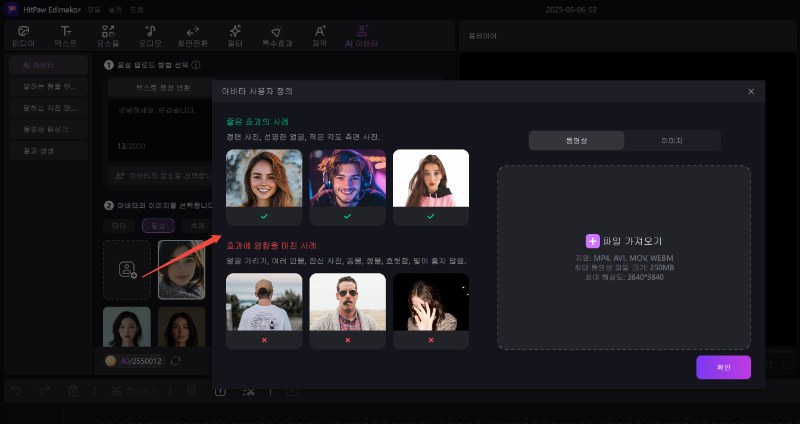This screenshot has width=800, height=424.
Task: Open the 요소들 elements panel icon
Action: [x=108, y=31]
